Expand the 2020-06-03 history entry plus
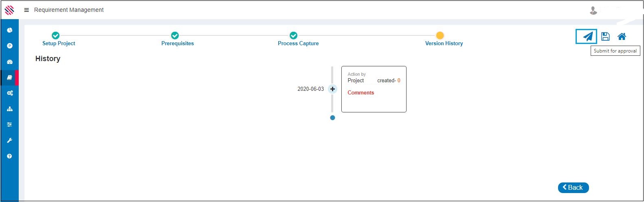Image resolution: width=644 pixels, height=202 pixels. pos(332,89)
